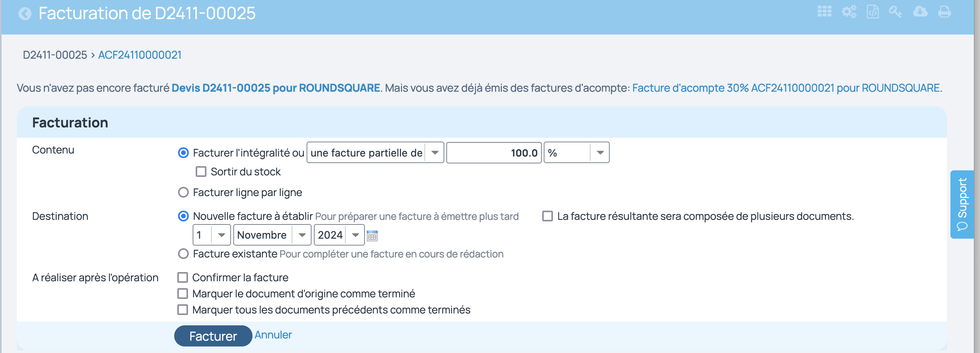Check Marquer le document d'origine comme terminé
The width and height of the screenshot is (980, 353).
tap(183, 293)
